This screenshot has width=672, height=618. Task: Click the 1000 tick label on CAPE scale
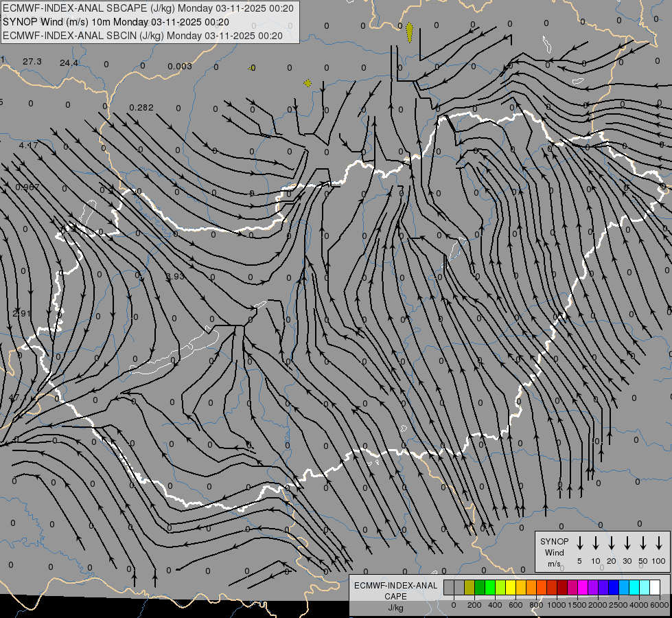(x=556, y=605)
